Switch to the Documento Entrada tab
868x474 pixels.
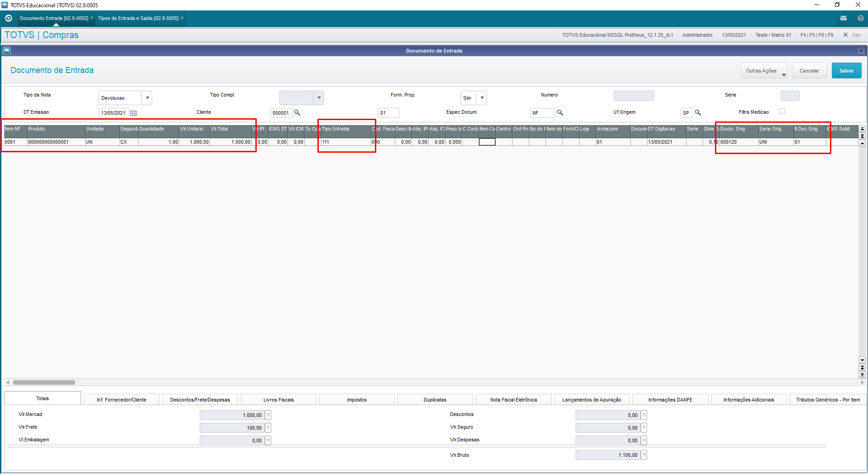click(54, 18)
